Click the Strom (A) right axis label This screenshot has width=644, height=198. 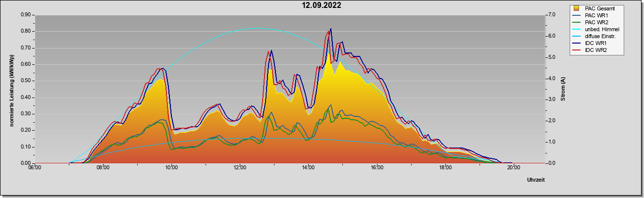[563, 89]
